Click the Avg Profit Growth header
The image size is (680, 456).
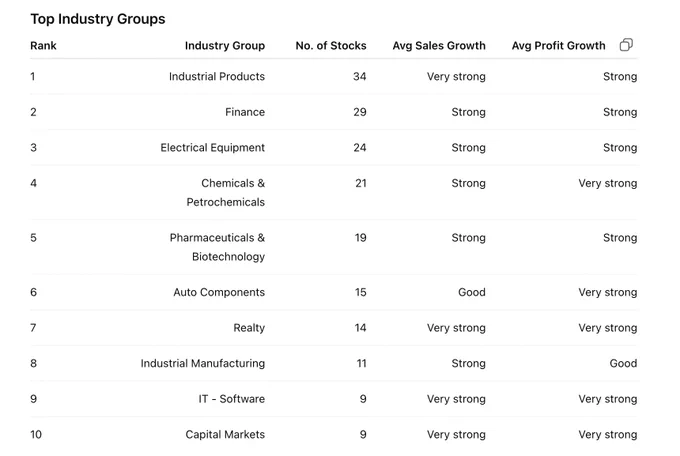(559, 46)
